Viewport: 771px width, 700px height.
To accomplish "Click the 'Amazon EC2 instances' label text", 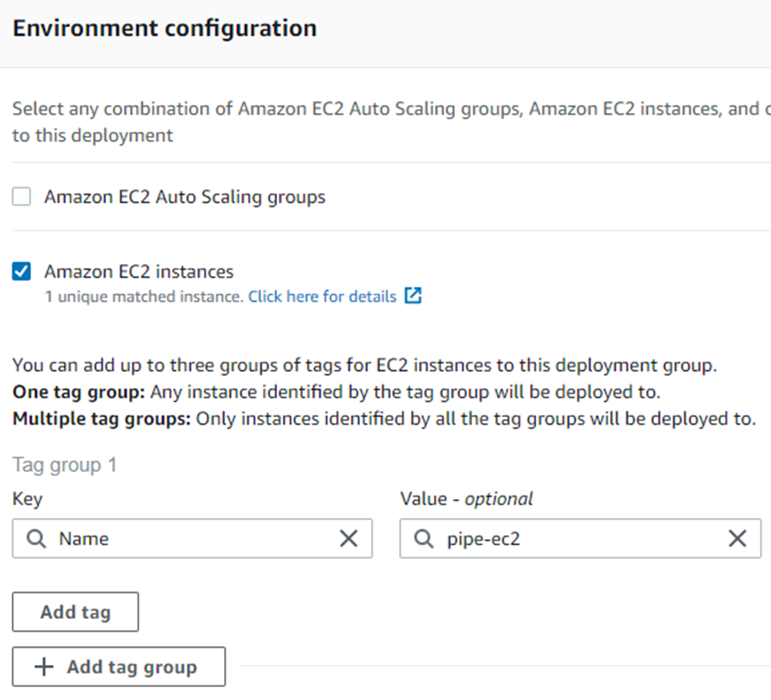I will tap(138, 272).
